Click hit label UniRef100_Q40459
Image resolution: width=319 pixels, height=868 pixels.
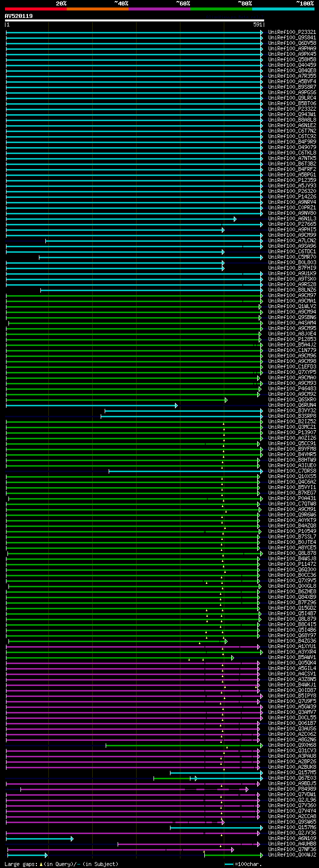292,65
